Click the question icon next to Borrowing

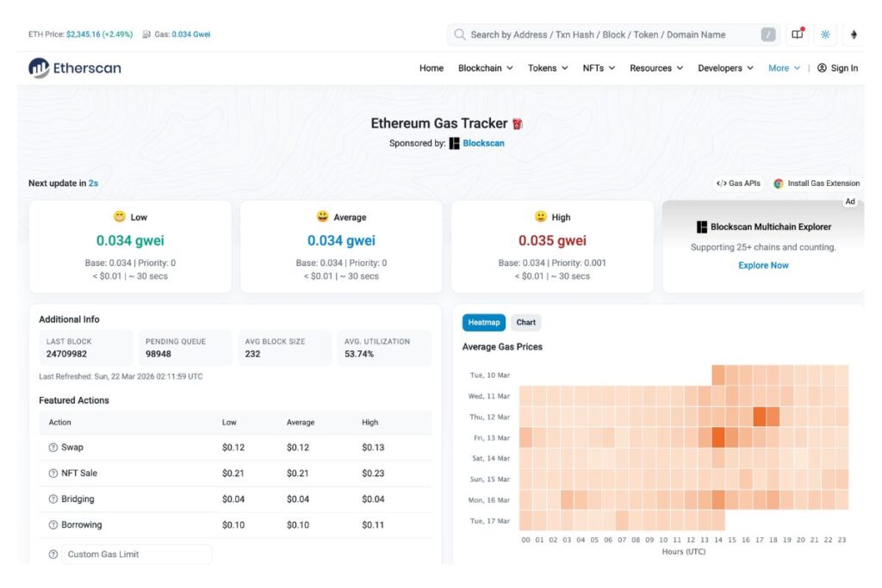coord(53,525)
